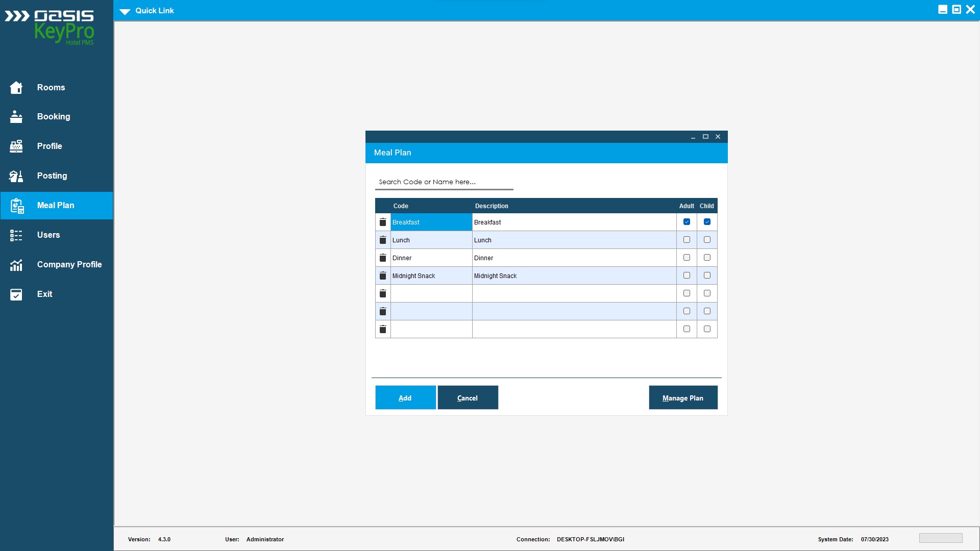
Task: Open Meal Plan in sidebar menu
Action: tap(56, 206)
